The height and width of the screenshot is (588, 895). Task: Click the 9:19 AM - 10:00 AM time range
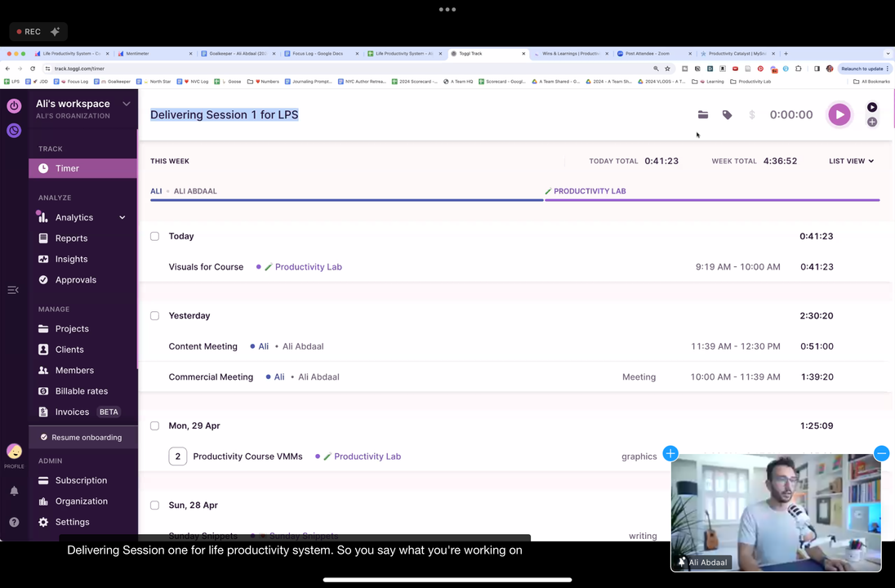[737, 266]
